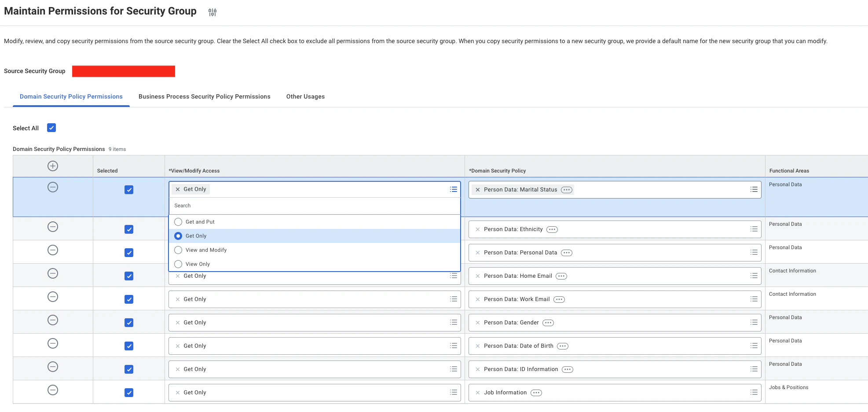Uncheck Selected for Personal Data row
The width and height of the screenshot is (868, 412).
click(129, 253)
